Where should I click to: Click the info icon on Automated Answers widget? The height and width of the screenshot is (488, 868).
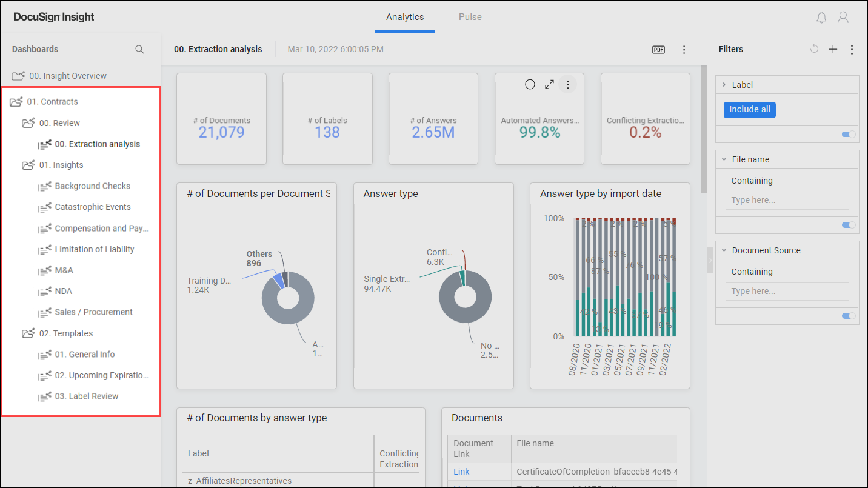[x=530, y=85]
